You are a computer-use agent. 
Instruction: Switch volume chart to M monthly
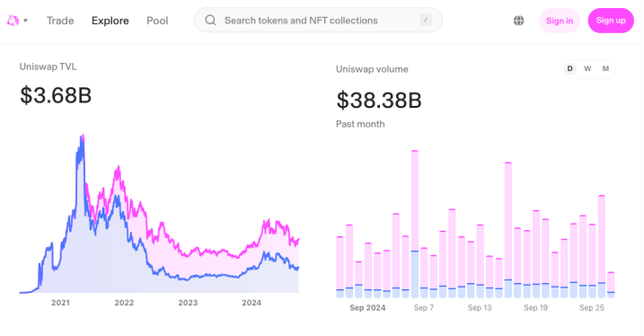pyautogui.click(x=605, y=68)
